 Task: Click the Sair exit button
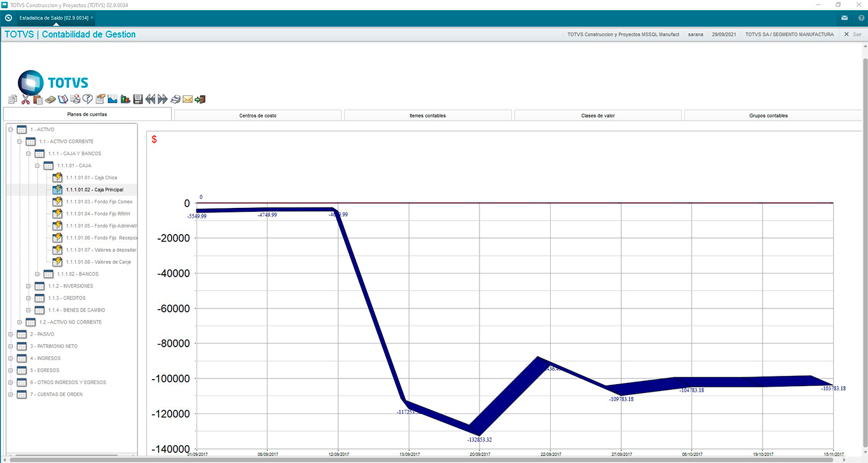coord(853,34)
